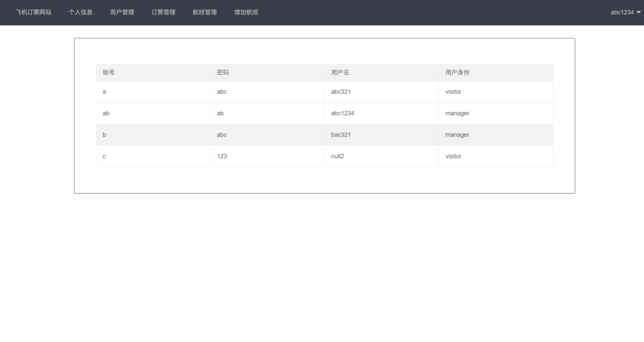Select account cell 'c'
The image size is (644, 342).
[x=153, y=156]
